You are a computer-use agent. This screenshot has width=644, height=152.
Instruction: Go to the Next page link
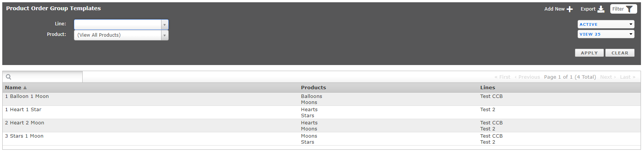click(608, 77)
